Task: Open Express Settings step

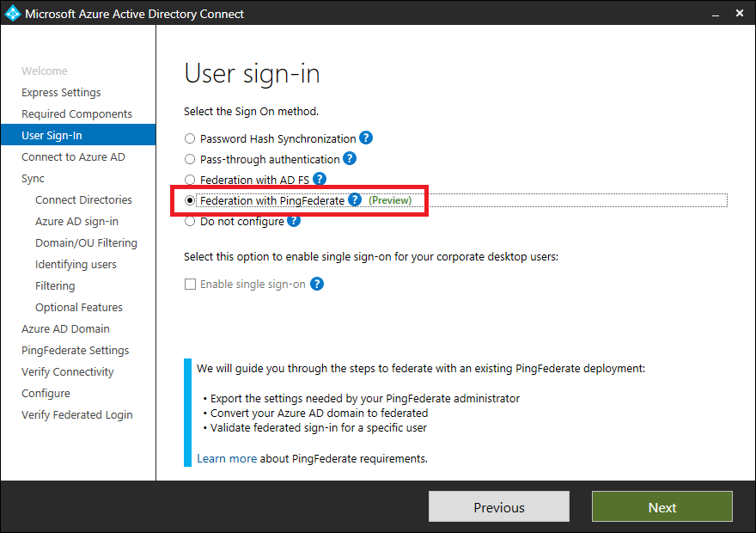Action: tap(61, 92)
